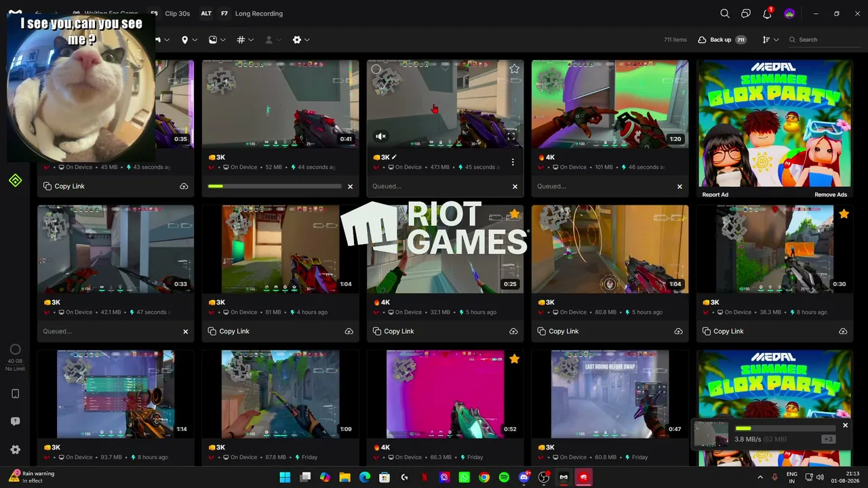Unfavorite the starred 0:52 clip
This screenshot has width=868, height=488.
tap(514, 359)
